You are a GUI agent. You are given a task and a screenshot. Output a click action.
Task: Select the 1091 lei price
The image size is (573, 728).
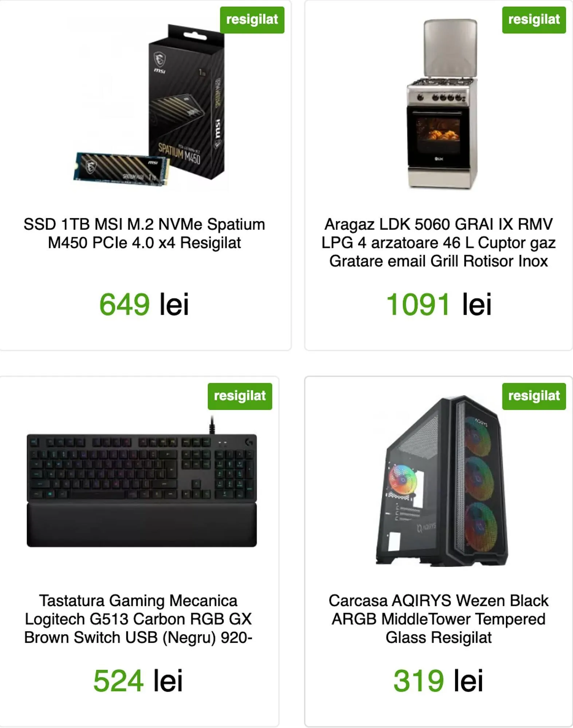[439, 304]
